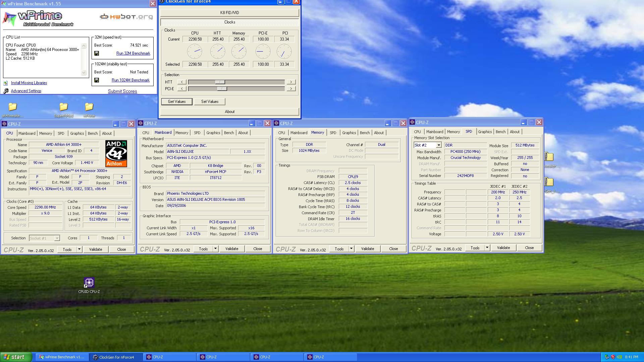Open the Slot #2 memory slot dropdown
Viewport: 644px width, 362px height.
[438, 145]
